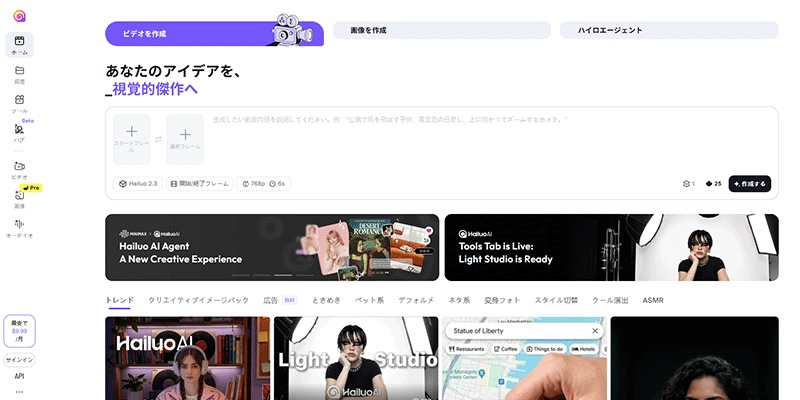Open the Hailuo AI Agent banner
This screenshot has height=400, width=800.
[272, 247]
